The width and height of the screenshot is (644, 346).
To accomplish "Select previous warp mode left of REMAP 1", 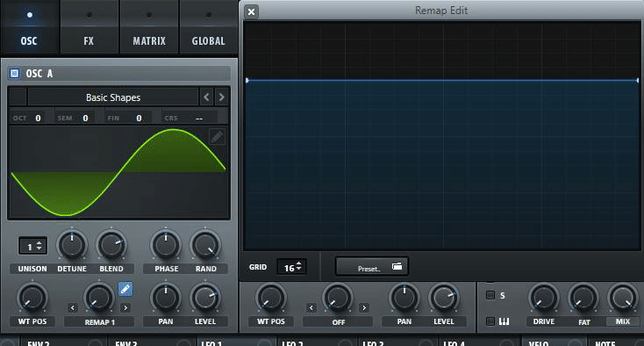I will pyautogui.click(x=73, y=307).
